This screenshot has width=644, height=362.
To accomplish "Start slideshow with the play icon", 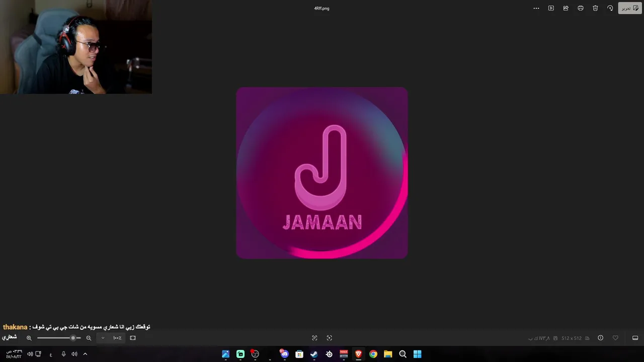I will [x=551, y=8].
